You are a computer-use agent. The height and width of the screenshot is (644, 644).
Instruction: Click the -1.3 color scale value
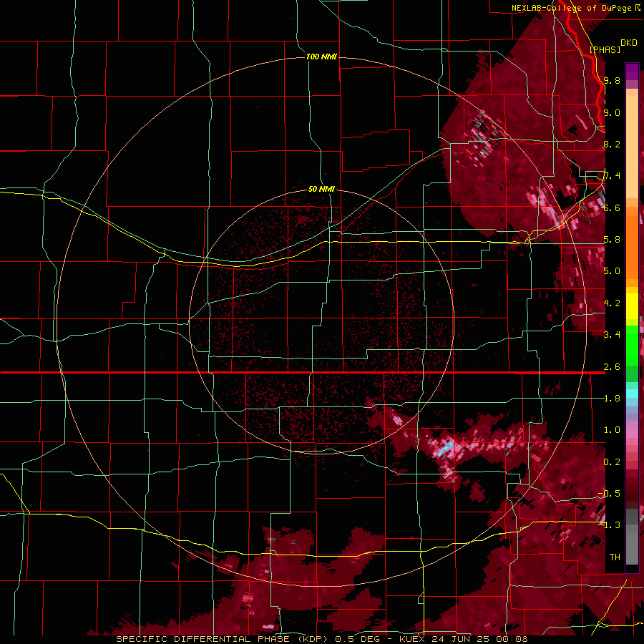610,525
